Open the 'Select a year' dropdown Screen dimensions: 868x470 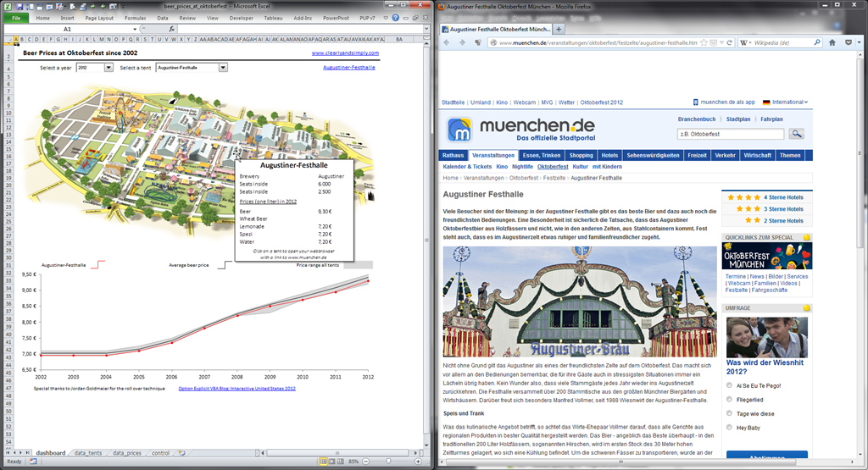point(108,68)
